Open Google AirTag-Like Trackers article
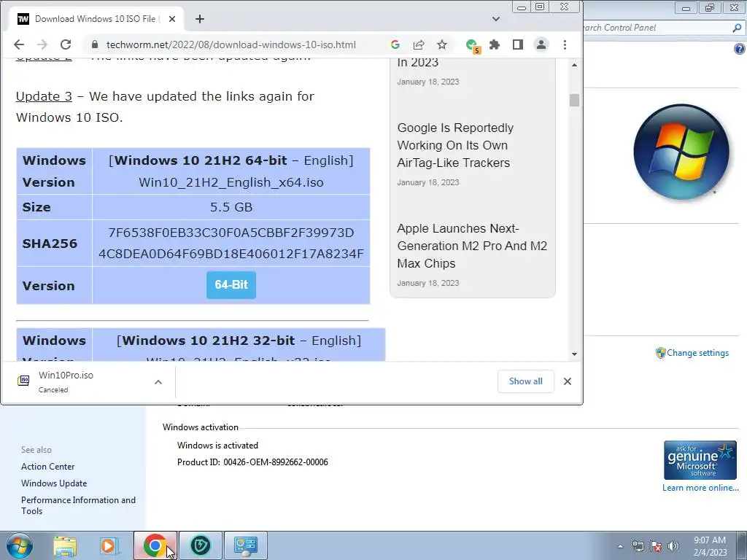The image size is (747, 560). pos(455,145)
